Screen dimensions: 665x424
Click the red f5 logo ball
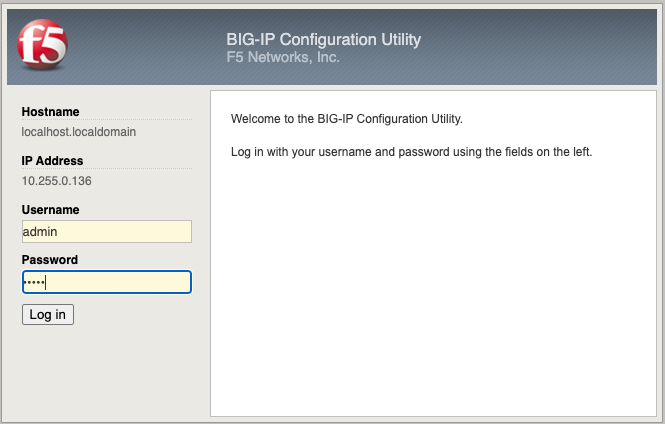pyautogui.click(x=42, y=44)
